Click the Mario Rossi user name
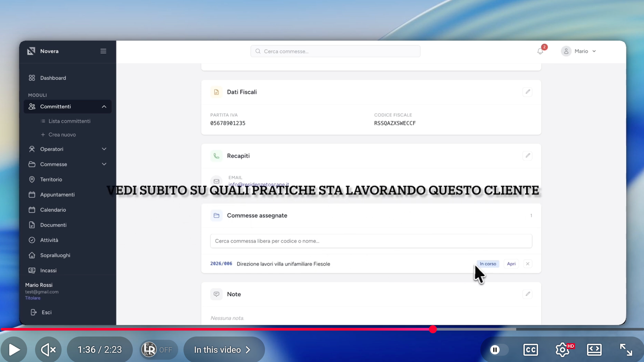This screenshot has width=644, height=362. tap(39, 285)
